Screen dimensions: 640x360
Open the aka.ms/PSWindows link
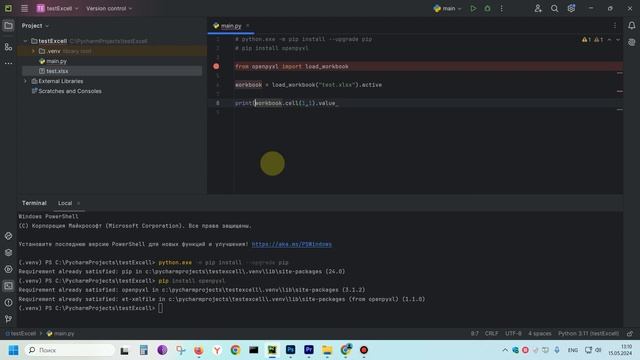pos(291,244)
